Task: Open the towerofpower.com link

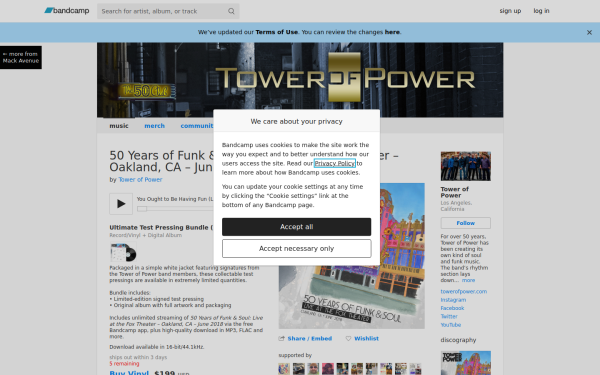Action: pyautogui.click(x=463, y=291)
